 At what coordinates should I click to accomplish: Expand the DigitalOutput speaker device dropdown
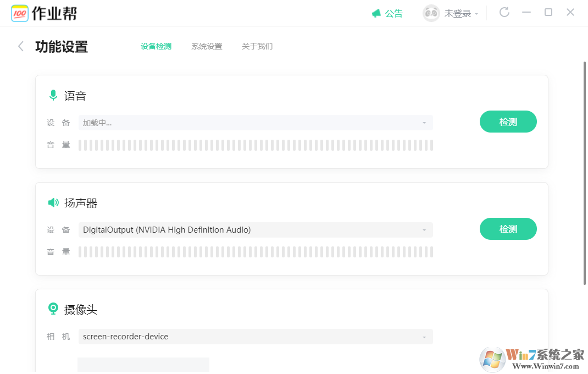[x=256, y=230]
